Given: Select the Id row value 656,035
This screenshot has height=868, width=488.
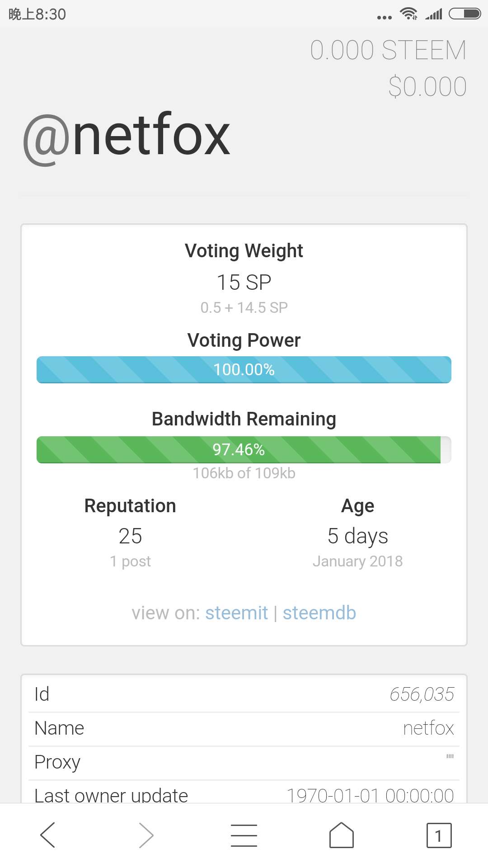Looking at the screenshot, I should click(x=422, y=694).
